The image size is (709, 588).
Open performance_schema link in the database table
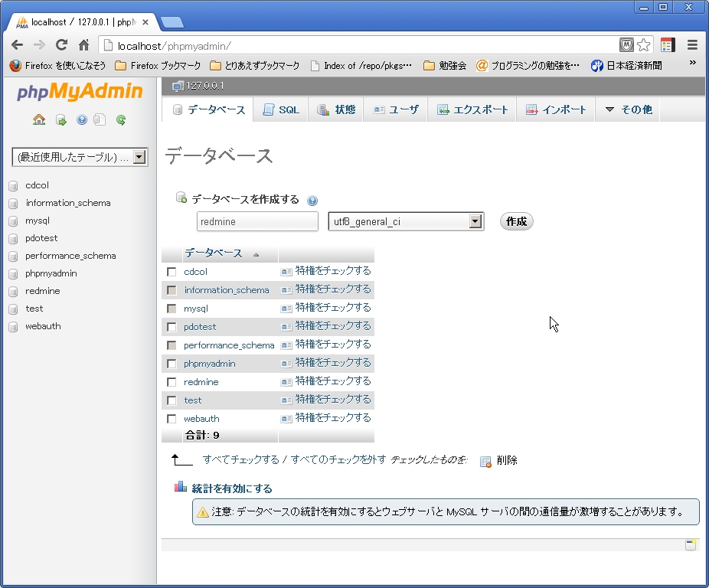coord(229,345)
